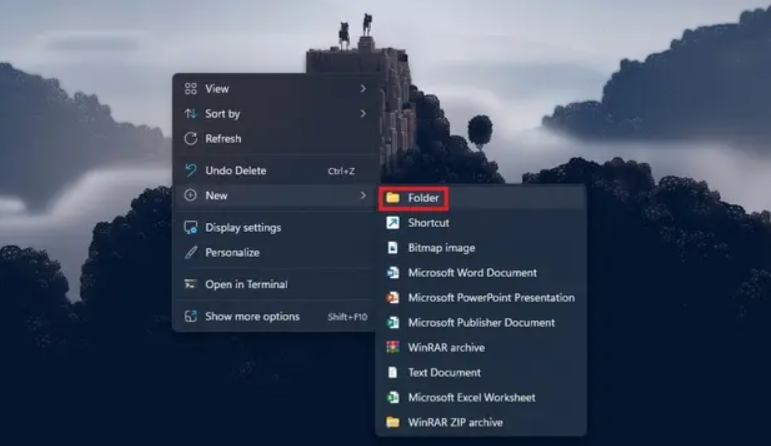This screenshot has width=771, height=446.
Task: Click the Sort by arrows icon
Action: click(191, 114)
